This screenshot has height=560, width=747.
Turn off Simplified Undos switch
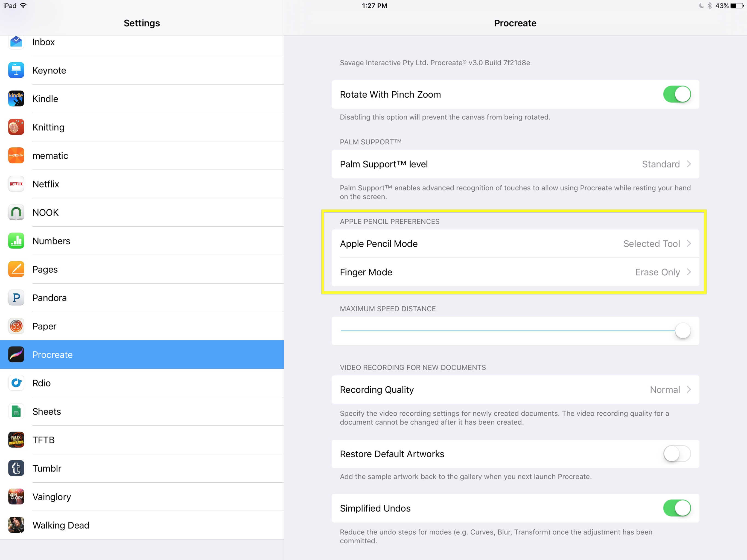pyautogui.click(x=676, y=508)
